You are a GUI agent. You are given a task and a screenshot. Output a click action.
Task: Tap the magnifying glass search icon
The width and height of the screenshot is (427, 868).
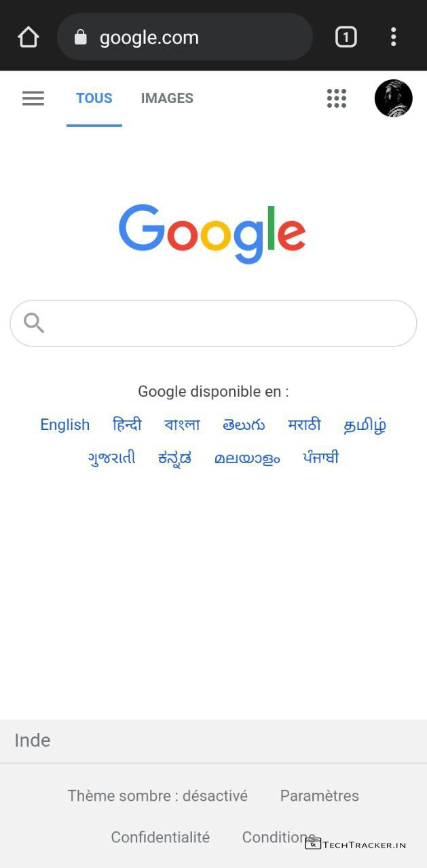pyautogui.click(x=34, y=323)
